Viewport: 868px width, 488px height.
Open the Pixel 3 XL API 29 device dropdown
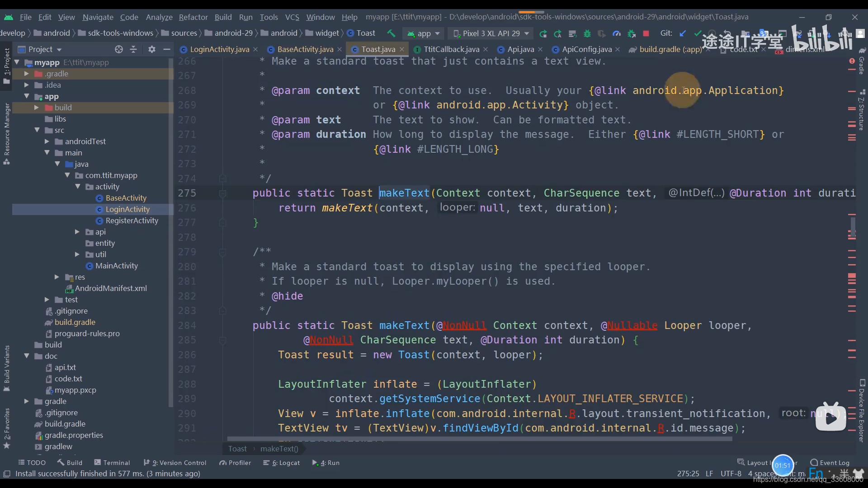tap(491, 33)
